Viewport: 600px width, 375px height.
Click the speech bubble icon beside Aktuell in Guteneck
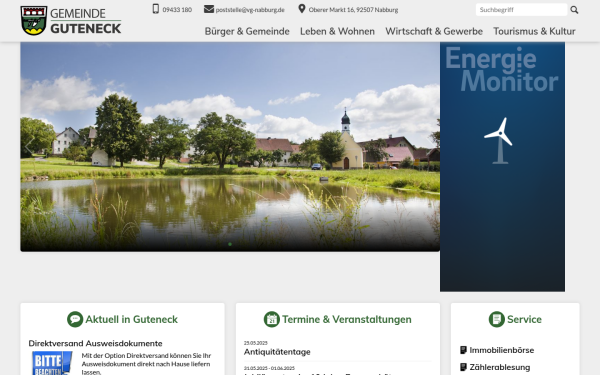pyautogui.click(x=75, y=319)
